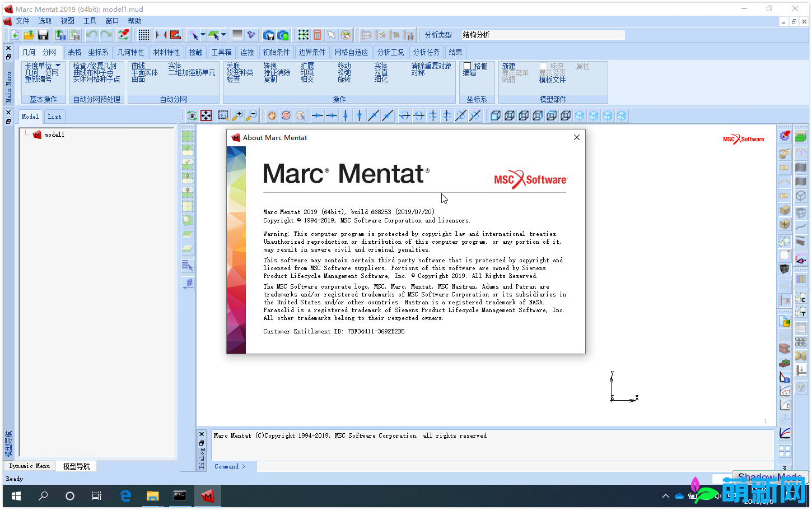Click the Windows Start button
This screenshot has height=510, width=812.
pos(16,496)
